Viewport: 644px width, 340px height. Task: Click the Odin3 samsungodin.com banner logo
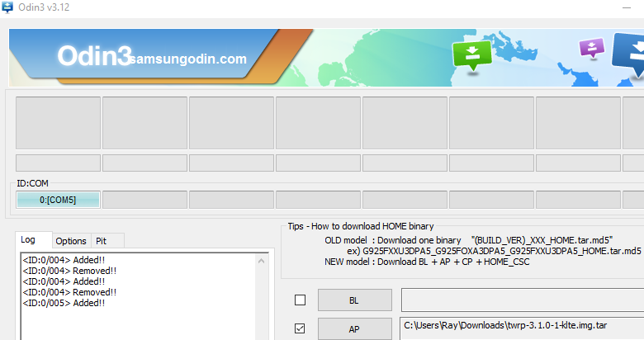coord(152,57)
